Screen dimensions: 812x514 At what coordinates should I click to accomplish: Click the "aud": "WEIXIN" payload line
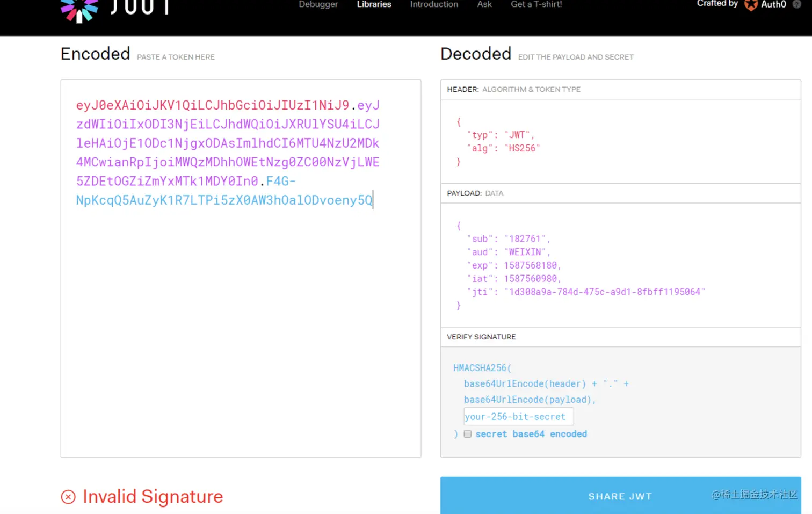509,252
